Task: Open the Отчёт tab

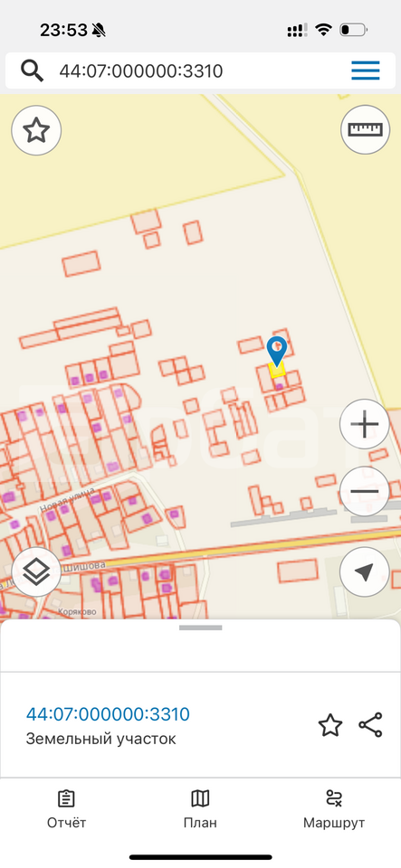Action: pos(66,810)
